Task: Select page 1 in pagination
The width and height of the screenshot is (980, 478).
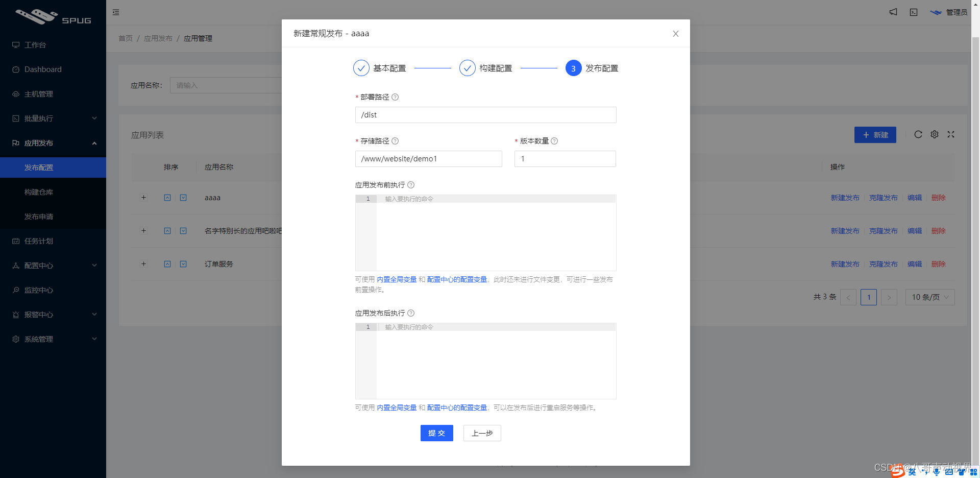Action: tap(869, 297)
